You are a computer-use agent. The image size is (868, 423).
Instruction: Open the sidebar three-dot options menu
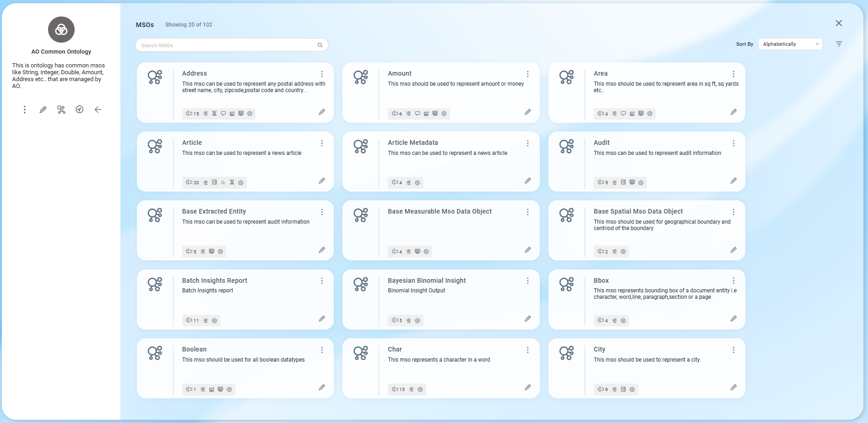[25, 110]
